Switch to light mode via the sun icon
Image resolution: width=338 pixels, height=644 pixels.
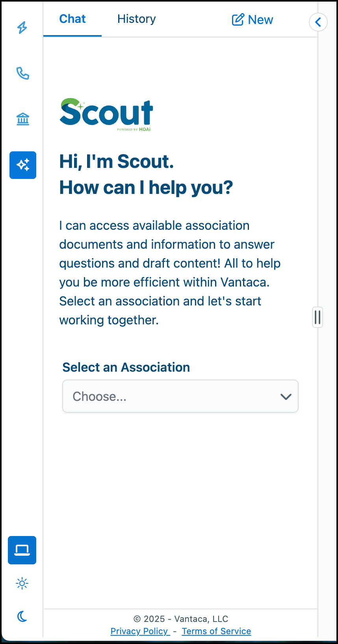pyautogui.click(x=22, y=583)
